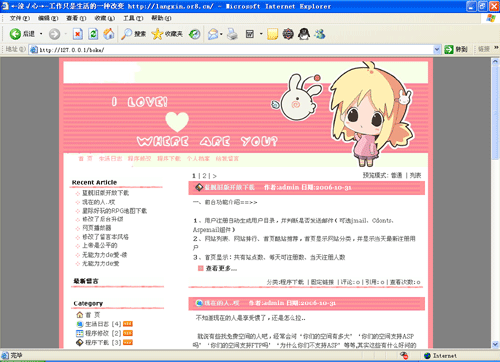The image size is (500, 362).
Task: Expand the Back button history dropdown arrow
Action: [x=41, y=34]
